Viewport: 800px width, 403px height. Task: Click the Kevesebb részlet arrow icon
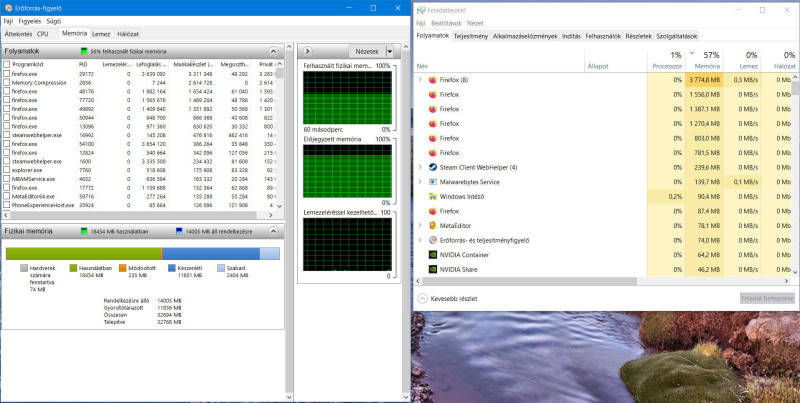coord(422,298)
